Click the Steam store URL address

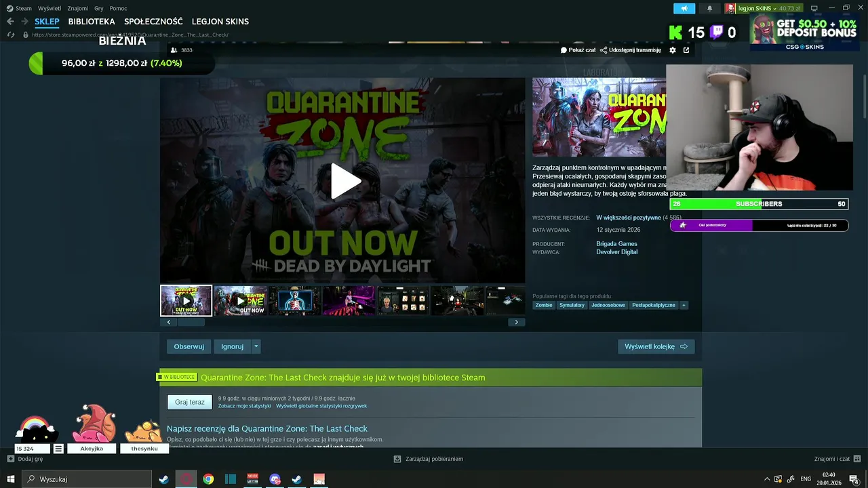[x=130, y=35]
